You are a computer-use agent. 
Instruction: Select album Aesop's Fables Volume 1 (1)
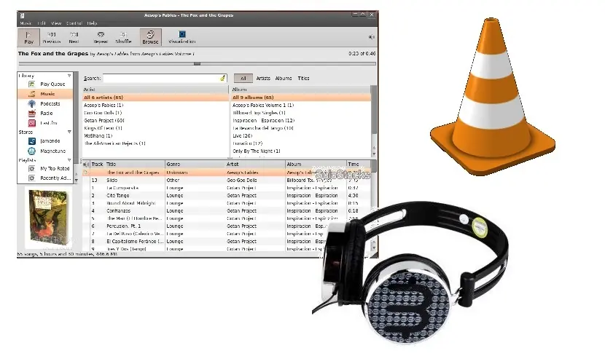click(301, 105)
